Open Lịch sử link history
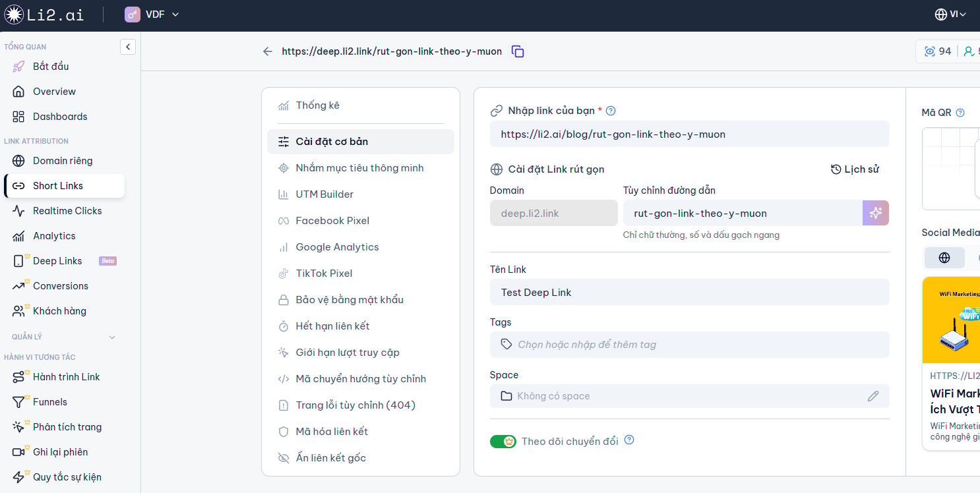The width and height of the screenshot is (980, 493). [x=855, y=169]
